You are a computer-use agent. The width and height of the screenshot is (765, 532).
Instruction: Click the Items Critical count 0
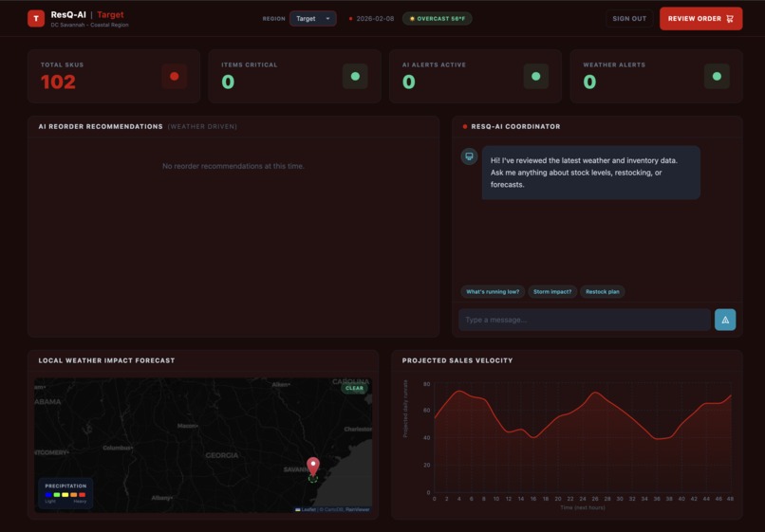(228, 82)
